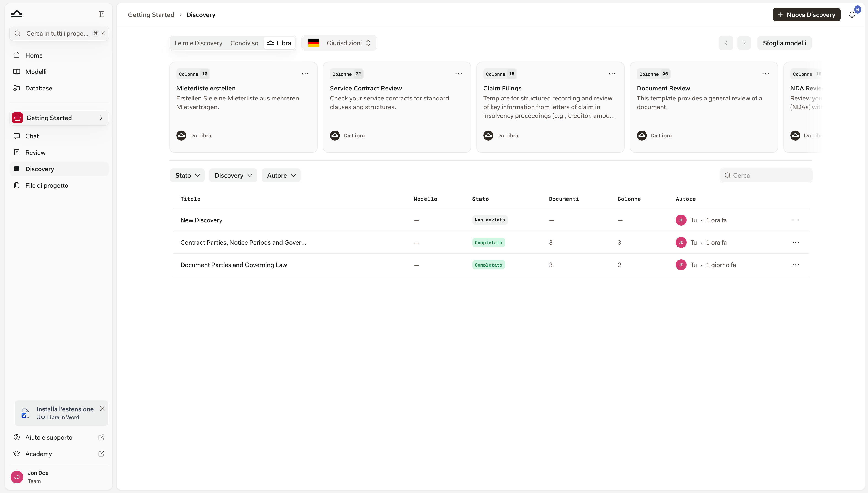Click Sfoglia modelli button
This screenshot has width=868, height=493.
point(784,43)
